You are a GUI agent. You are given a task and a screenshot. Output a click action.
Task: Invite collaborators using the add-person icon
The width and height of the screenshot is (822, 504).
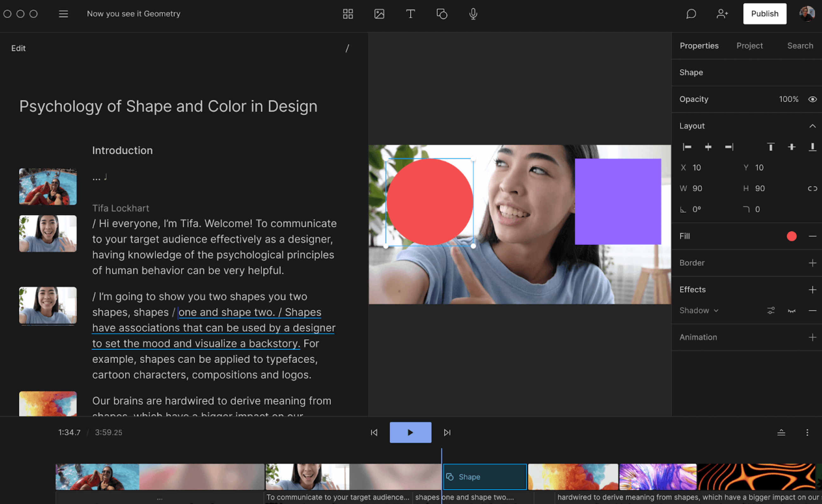tap(722, 14)
